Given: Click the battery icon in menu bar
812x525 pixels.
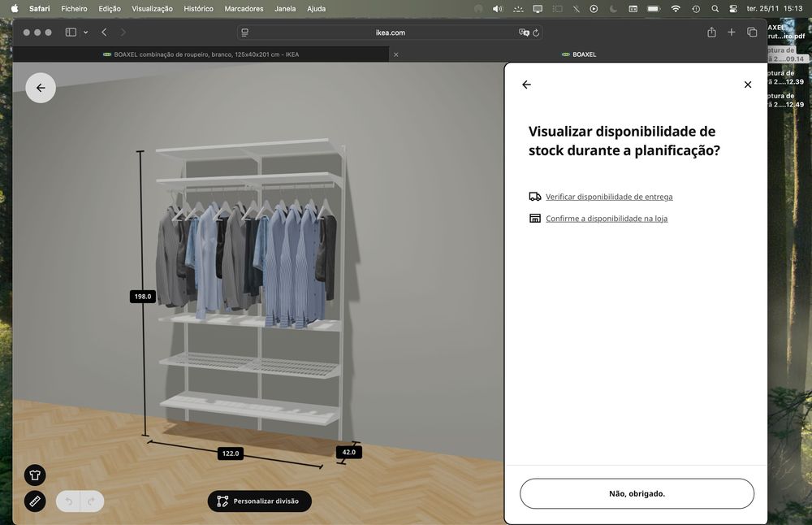Looking at the screenshot, I should tap(654, 8).
